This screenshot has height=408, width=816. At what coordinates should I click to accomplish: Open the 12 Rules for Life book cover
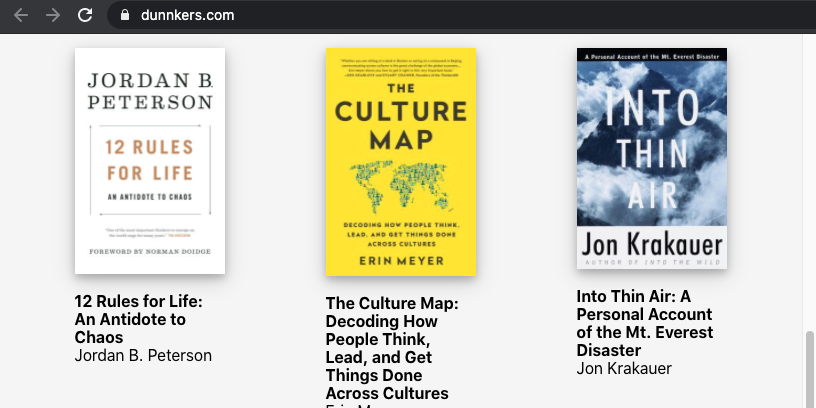coord(150,160)
